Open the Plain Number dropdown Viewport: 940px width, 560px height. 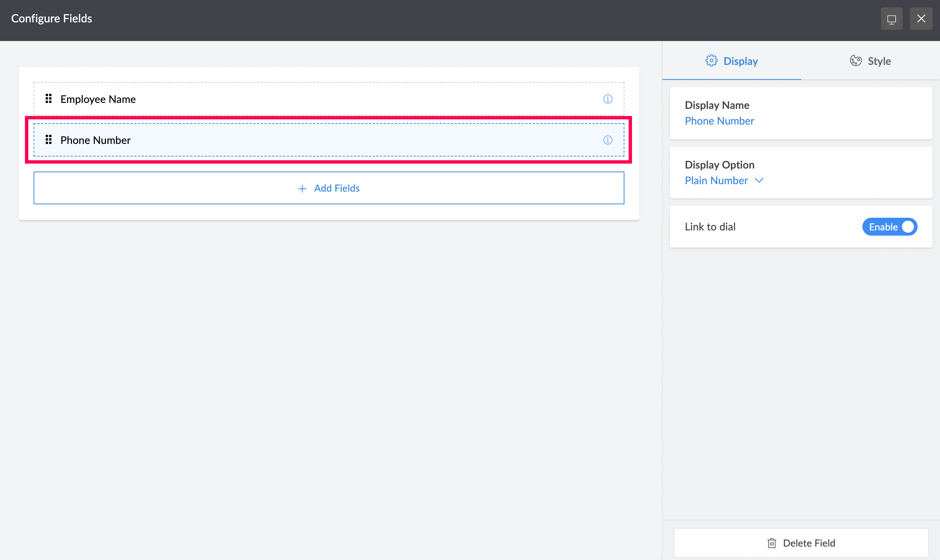click(716, 180)
